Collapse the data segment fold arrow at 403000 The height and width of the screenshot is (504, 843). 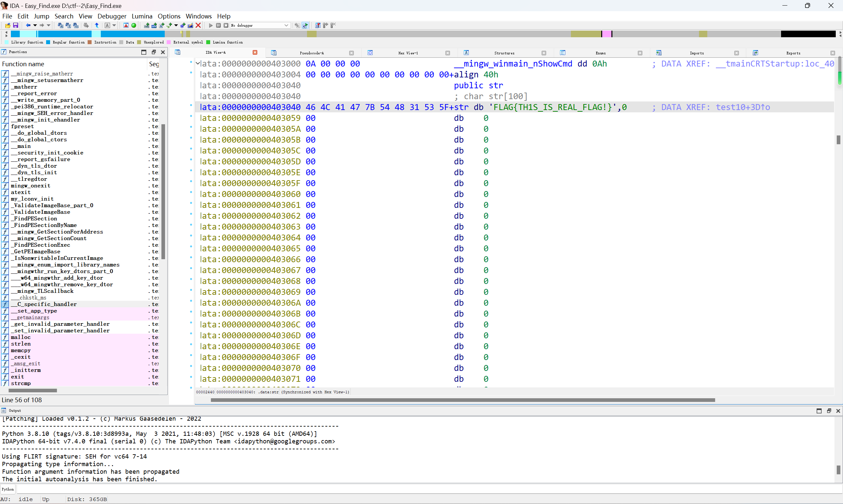point(198,63)
